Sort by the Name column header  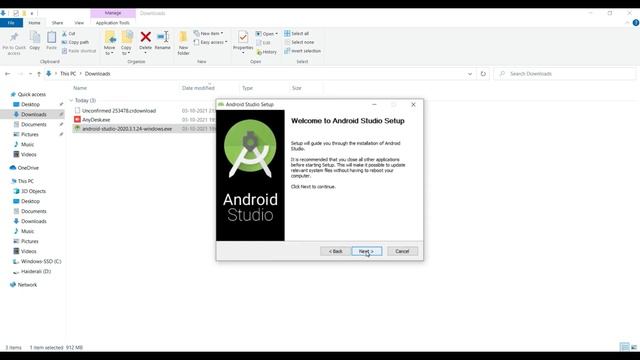pos(80,88)
